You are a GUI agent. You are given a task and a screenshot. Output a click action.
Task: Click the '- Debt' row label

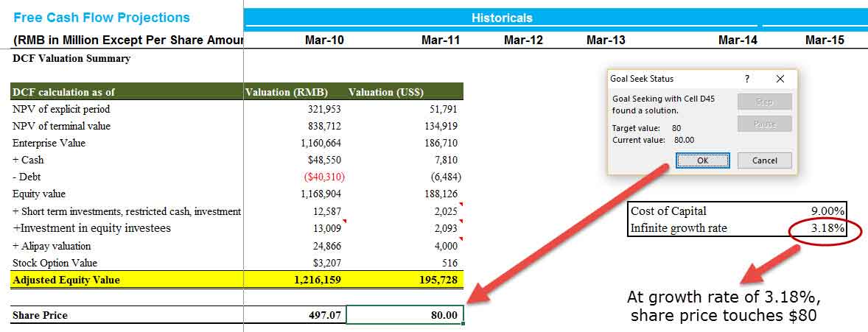click(x=27, y=177)
